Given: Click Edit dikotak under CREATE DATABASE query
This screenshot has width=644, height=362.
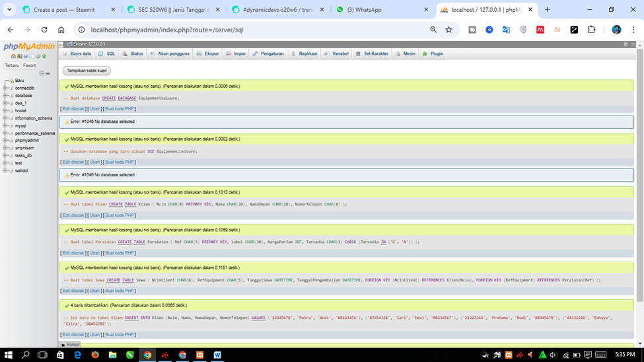Looking at the screenshot, I should [x=73, y=109].
